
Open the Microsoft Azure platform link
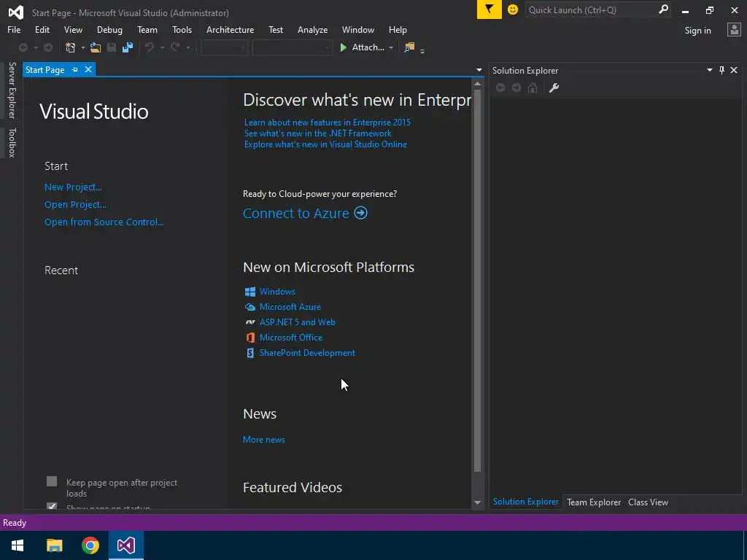pos(290,307)
